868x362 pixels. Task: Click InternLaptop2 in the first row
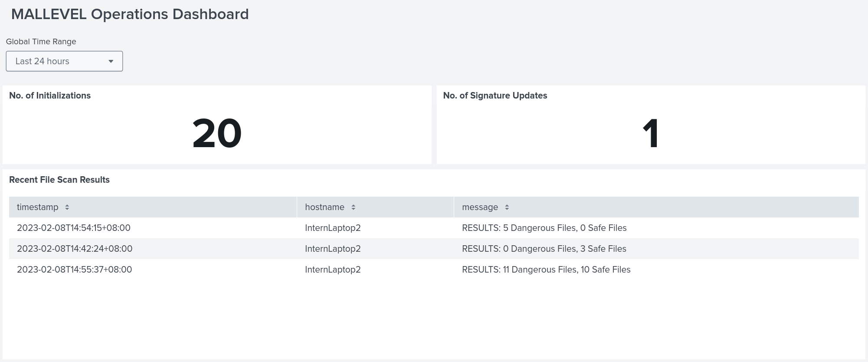pos(333,228)
